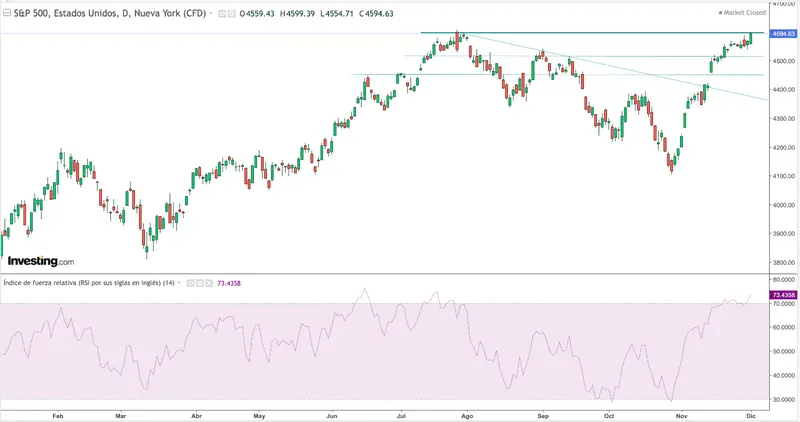Click the 60.0000 RSI axis label
800x422 pixels.
coord(784,328)
